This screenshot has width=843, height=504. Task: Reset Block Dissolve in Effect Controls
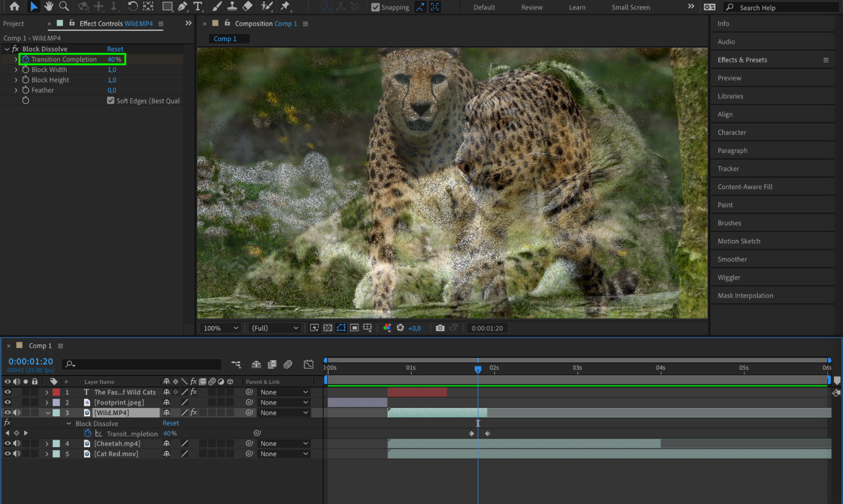(x=115, y=49)
